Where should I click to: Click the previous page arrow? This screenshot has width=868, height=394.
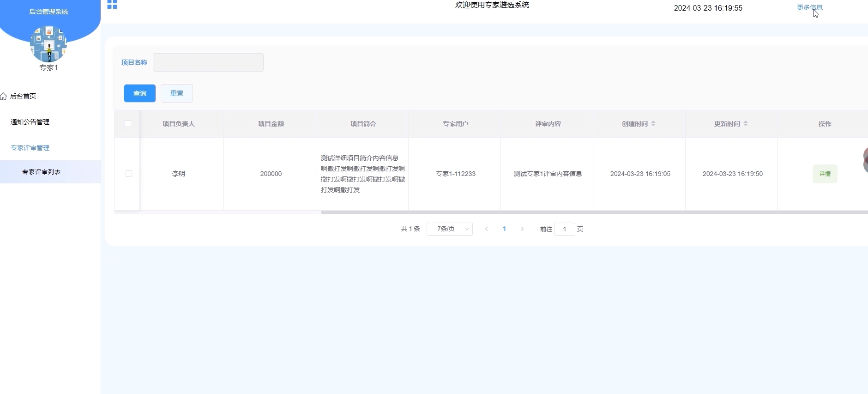(x=487, y=229)
